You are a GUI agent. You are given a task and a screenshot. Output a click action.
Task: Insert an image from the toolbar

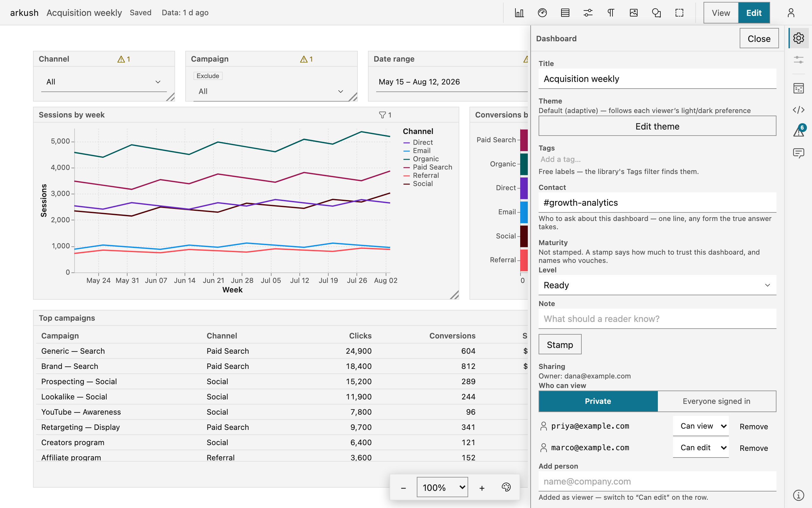633,13
